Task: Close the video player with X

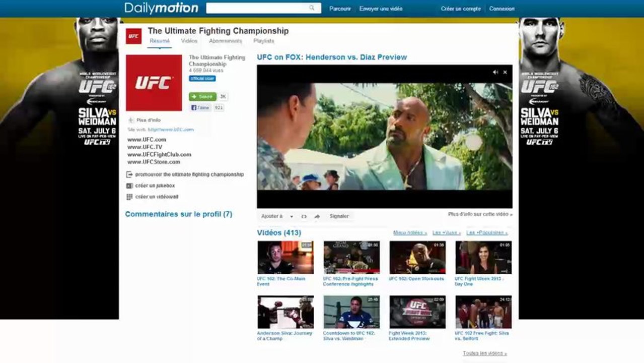Action: (x=505, y=72)
